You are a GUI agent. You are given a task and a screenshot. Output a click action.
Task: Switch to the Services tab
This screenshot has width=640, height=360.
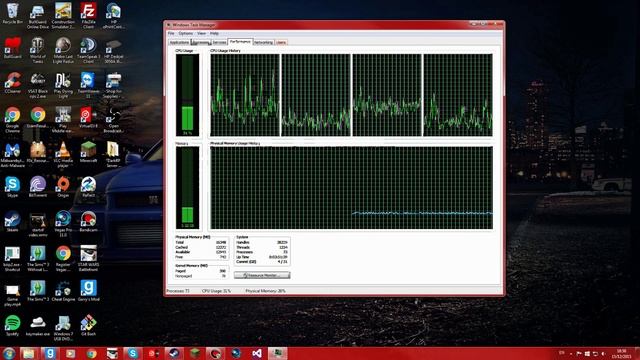click(219, 42)
